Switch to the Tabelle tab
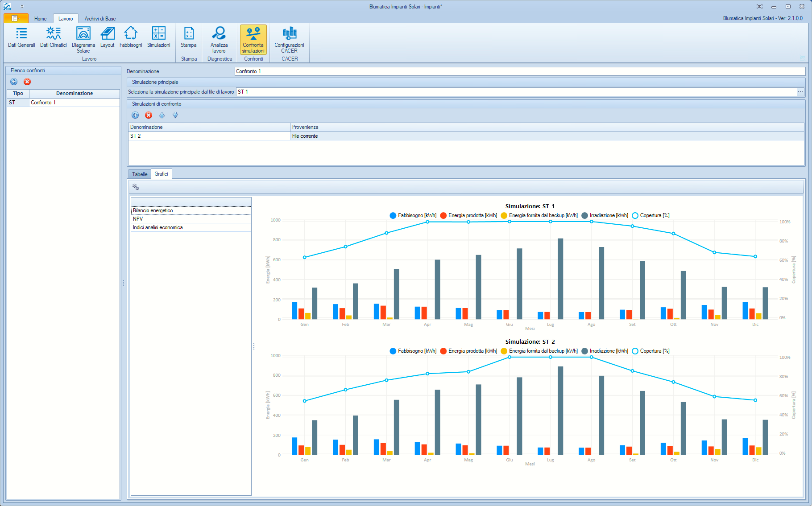The height and width of the screenshot is (506, 812). click(140, 174)
